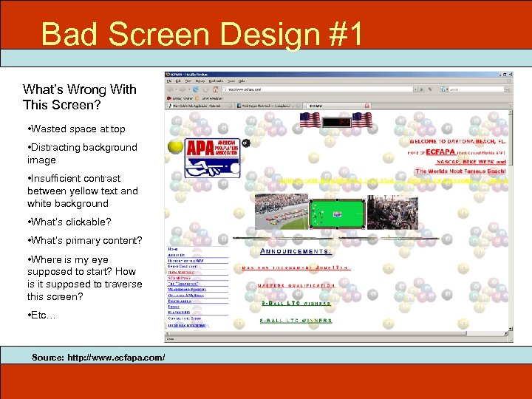
Task: Click the black 8-ball icon beside logo
Action: click(x=246, y=143)
